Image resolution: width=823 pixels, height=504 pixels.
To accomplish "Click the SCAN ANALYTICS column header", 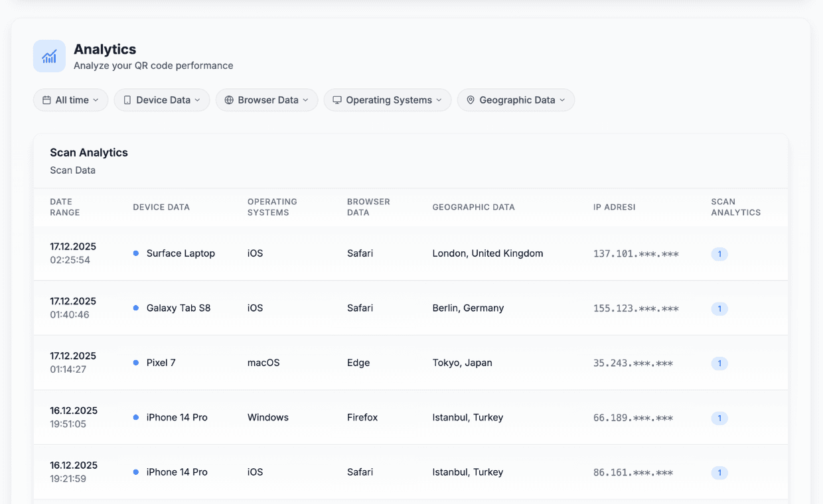I will [736, 207].
